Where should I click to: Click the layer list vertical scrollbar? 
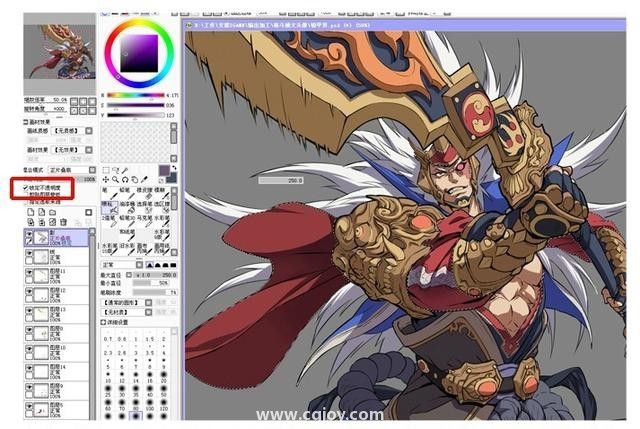click(92, 325)
